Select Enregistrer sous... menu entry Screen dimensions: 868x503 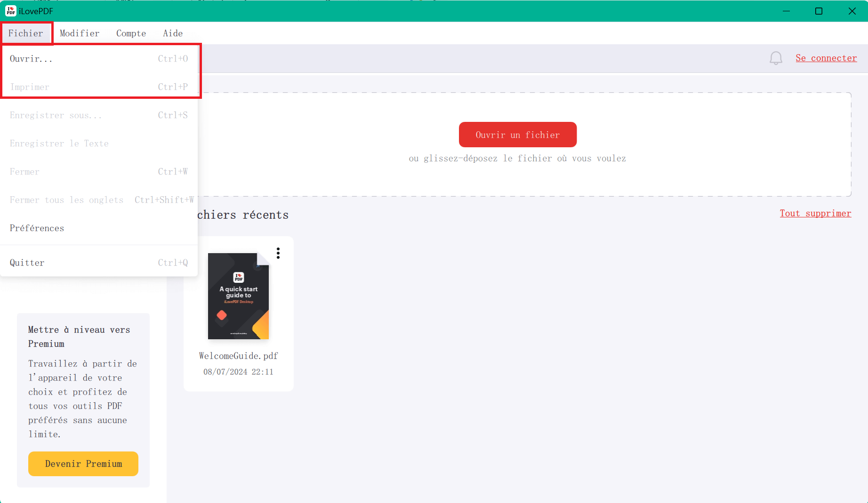(99, 115)
